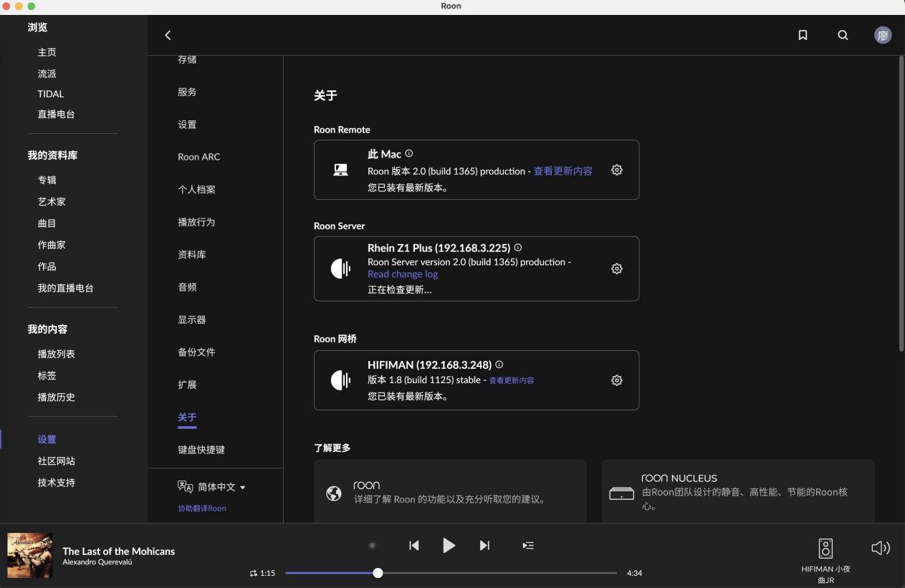Open 专辑 in library sidebar

point(47,180)
